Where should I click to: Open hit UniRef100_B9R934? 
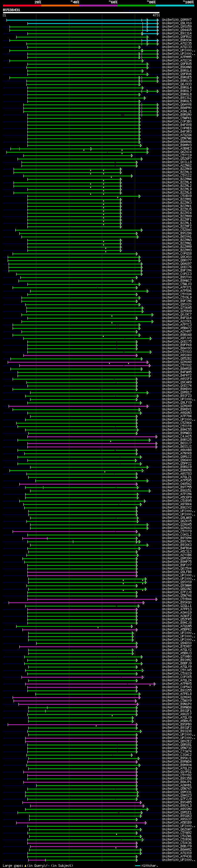(x=177, y=40)
